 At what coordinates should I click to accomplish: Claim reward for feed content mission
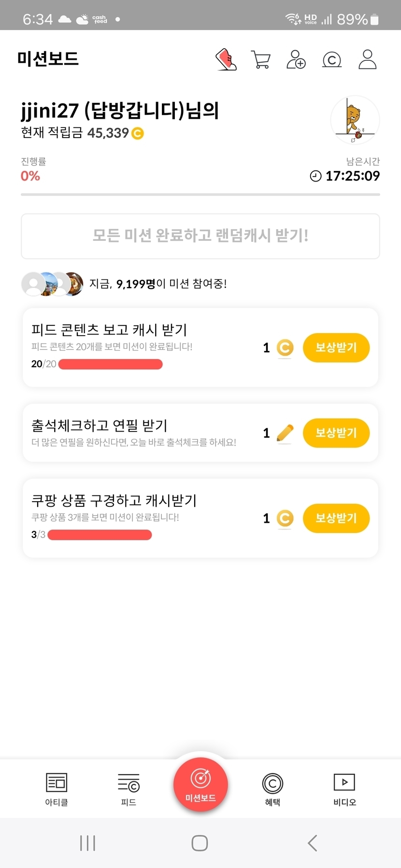336,348
